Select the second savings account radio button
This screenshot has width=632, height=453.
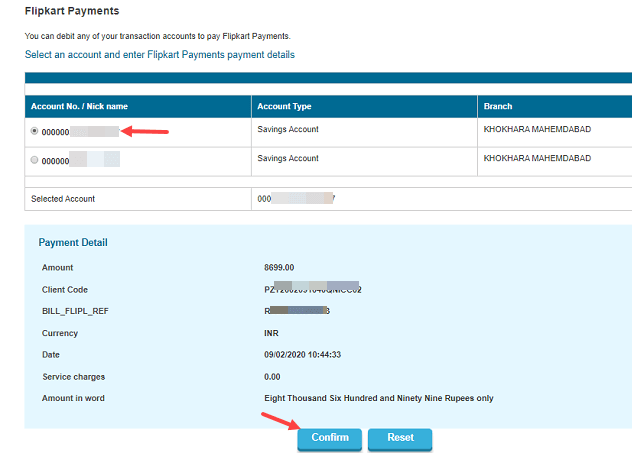[34, 160]
